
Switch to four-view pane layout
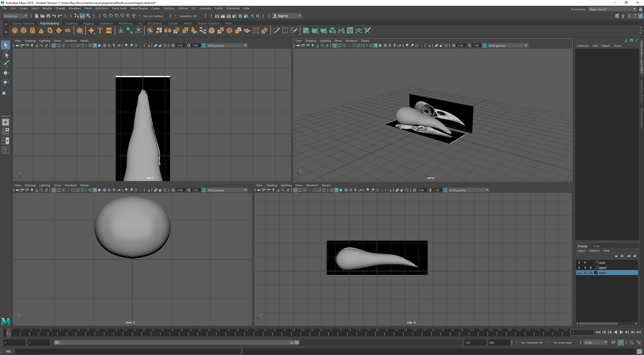pyautogui.click(x=6, y=131)
